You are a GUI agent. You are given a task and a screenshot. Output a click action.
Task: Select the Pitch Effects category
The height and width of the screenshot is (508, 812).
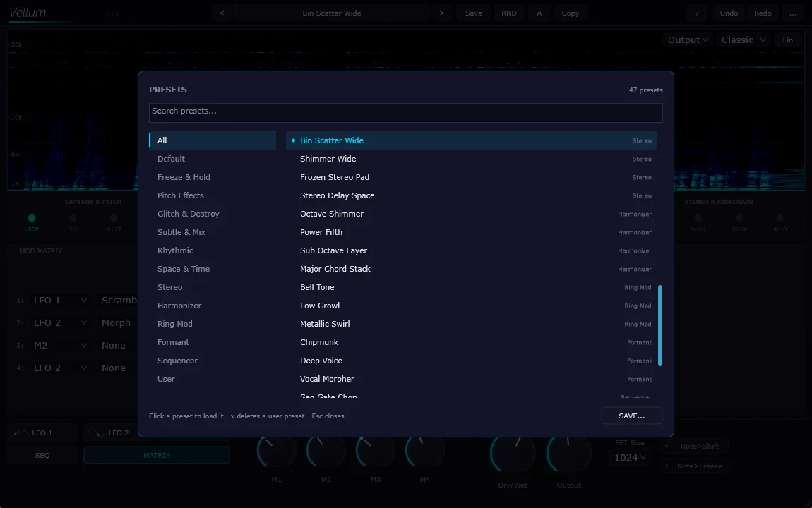[213, 195]
